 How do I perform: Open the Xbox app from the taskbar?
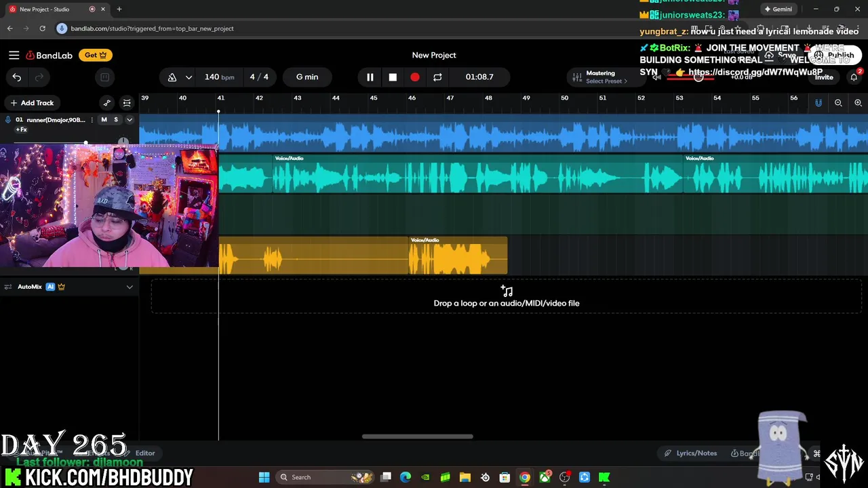coord(545,477)
